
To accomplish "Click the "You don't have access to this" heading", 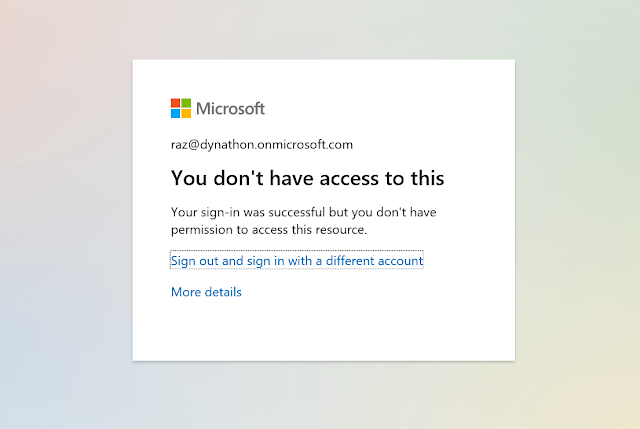I will 307,178.
